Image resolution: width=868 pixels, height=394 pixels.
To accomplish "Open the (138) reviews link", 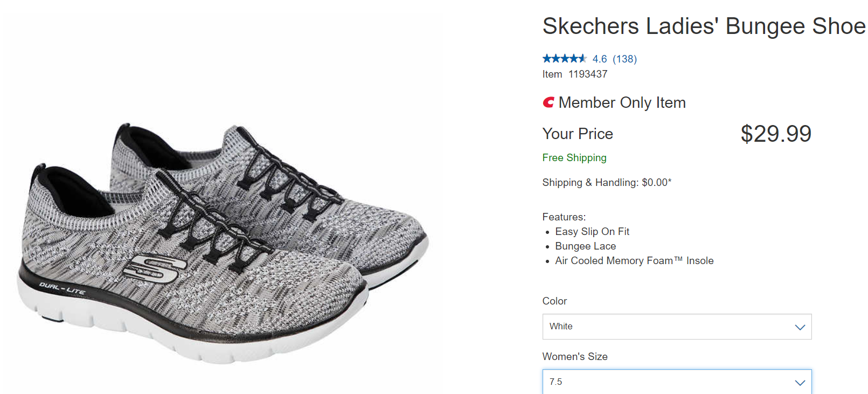I will click(624, 59).
